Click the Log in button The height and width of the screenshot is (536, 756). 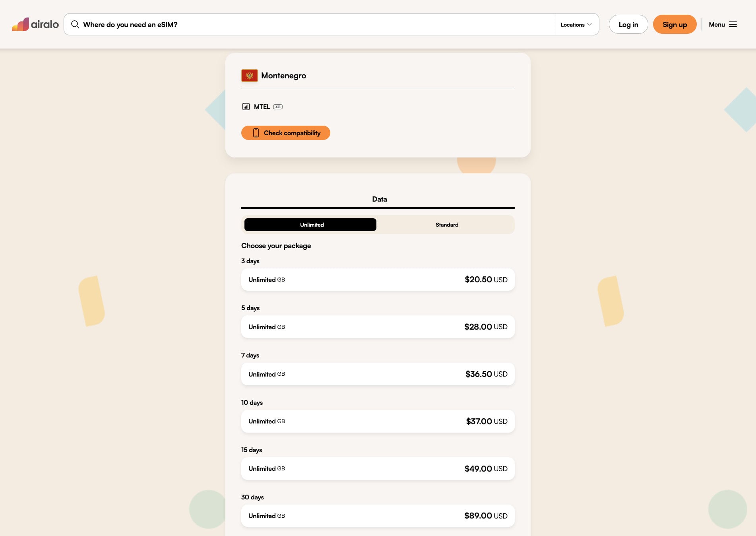[x=628, y=24]
